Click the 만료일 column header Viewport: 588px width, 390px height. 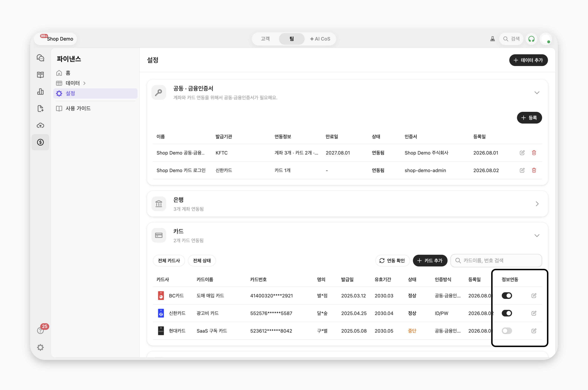click(x=332, y=136)
